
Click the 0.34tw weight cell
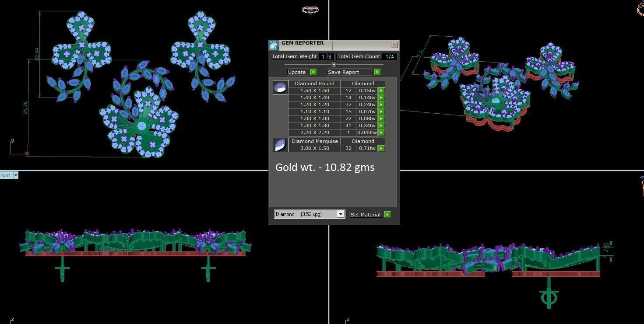click(367, 126)
